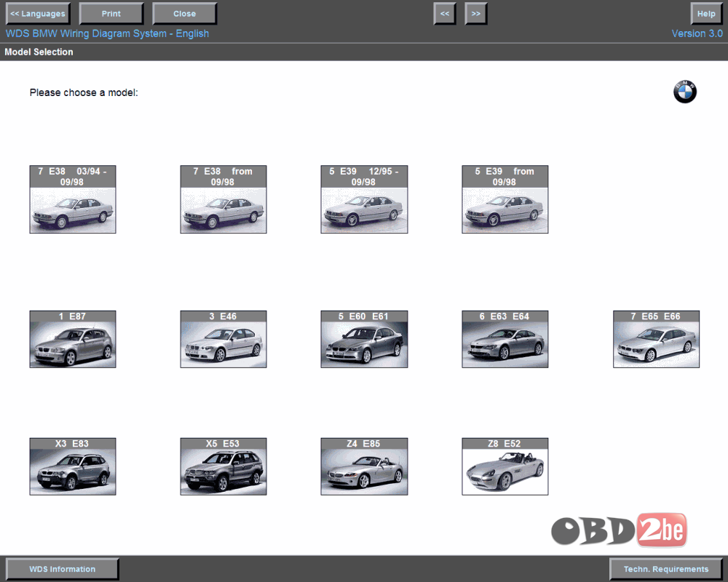This screenshot has height=582, width=728.
Task: Click the BMW roundel logo
Action: point(685,92)
